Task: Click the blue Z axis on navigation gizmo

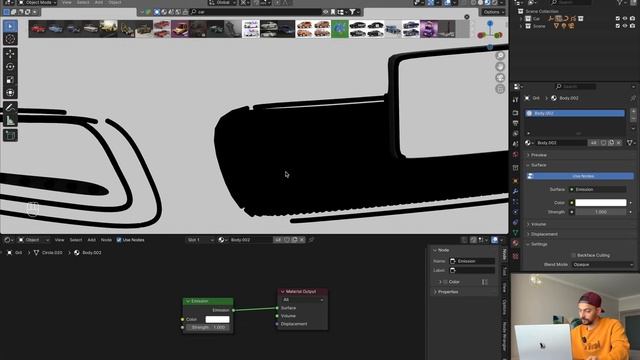Action: tap(490, 24)
